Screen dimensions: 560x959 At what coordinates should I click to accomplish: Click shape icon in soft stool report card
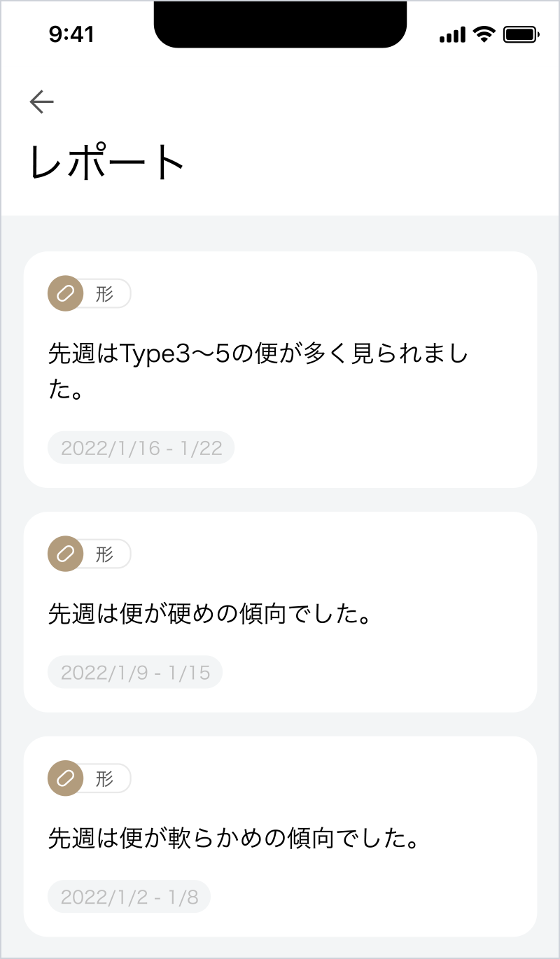[x=65, y=778]
